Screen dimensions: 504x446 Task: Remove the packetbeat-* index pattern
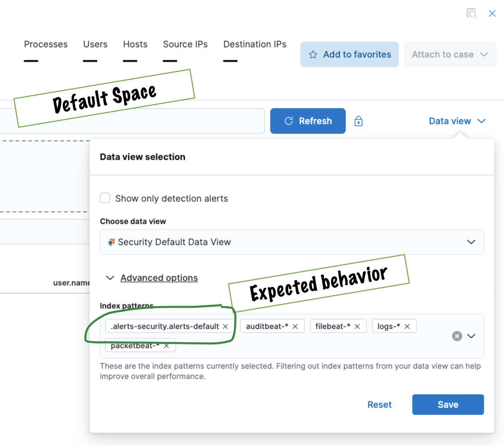[166, 345]
